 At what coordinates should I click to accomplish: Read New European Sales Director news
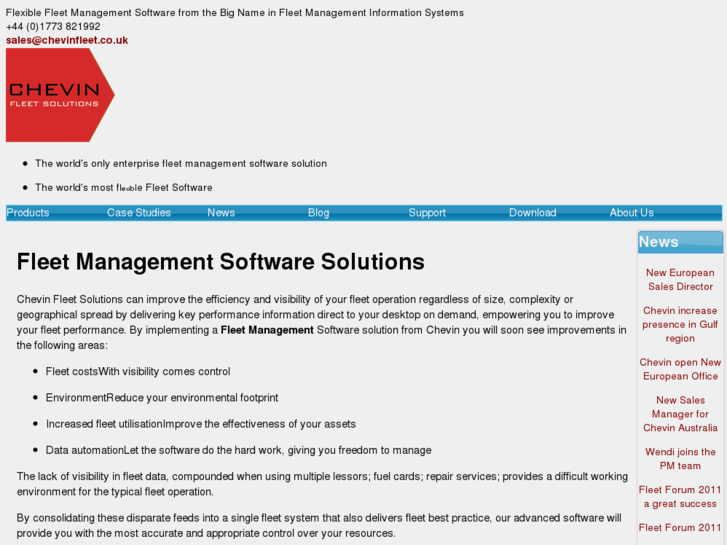[x=680, y=280]
